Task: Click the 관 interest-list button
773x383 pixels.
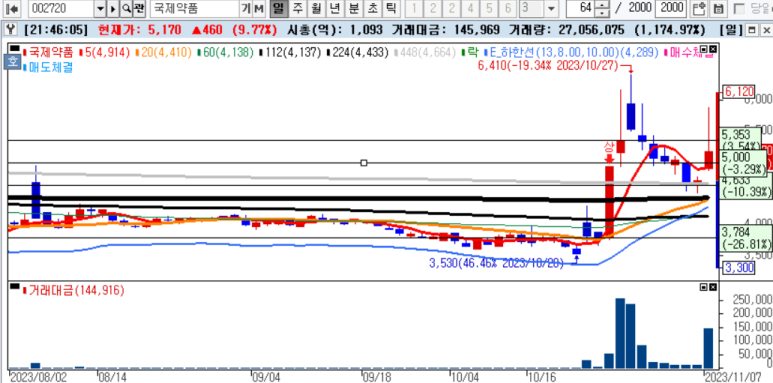Action: [139, 8]
